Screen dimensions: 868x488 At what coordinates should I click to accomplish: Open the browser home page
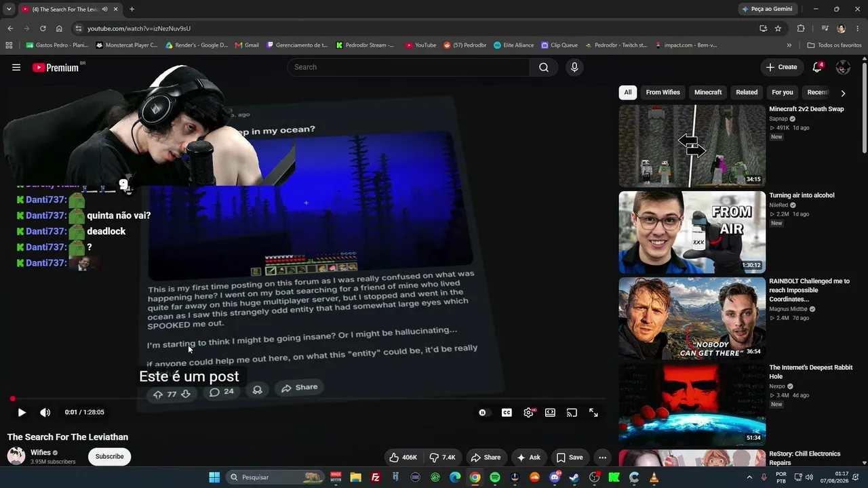[x=59, y=28]
